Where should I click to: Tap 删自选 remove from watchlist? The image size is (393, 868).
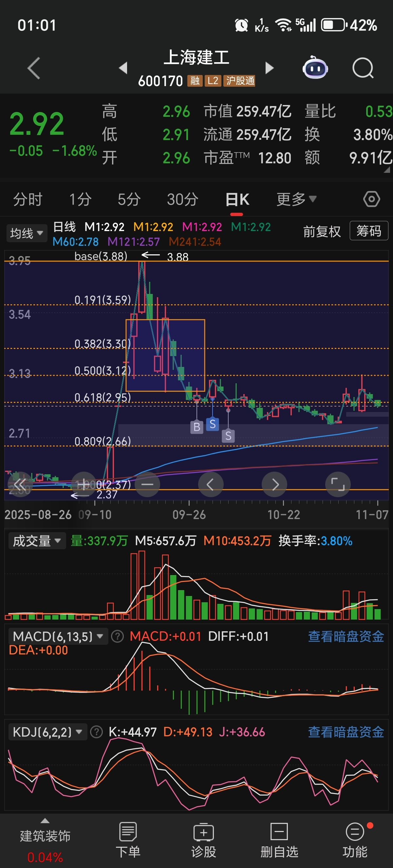coord(279,840)
